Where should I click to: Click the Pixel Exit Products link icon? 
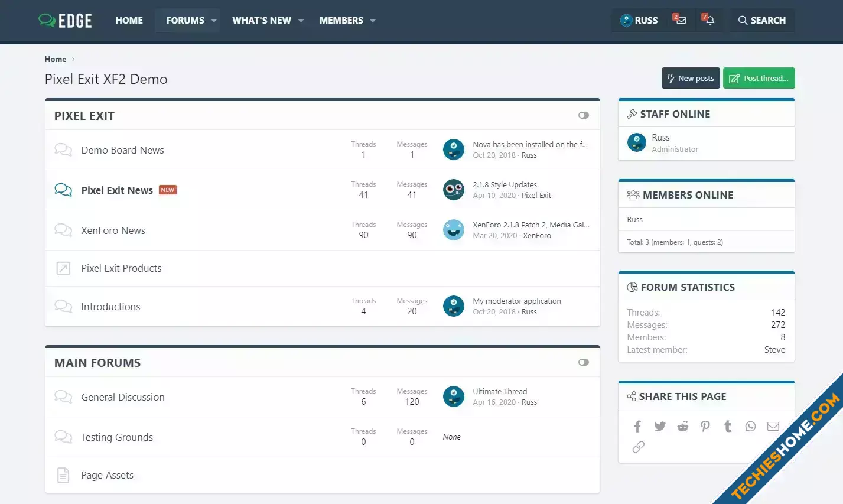(x=63, y=268)
